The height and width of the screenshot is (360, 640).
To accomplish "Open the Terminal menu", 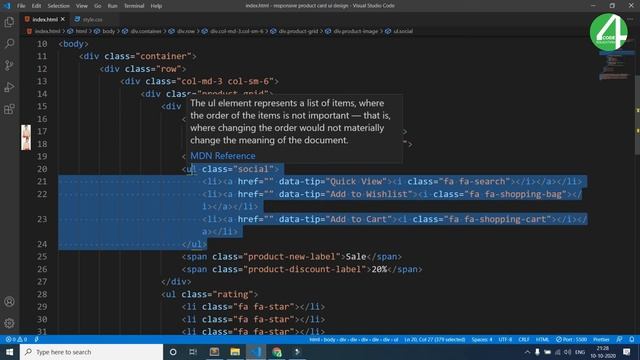I will point(134,6).
